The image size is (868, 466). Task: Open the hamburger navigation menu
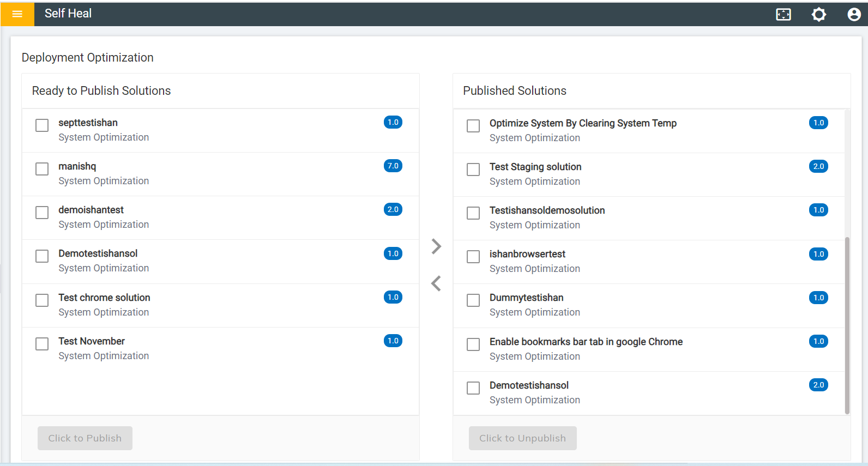pos(17,14)
